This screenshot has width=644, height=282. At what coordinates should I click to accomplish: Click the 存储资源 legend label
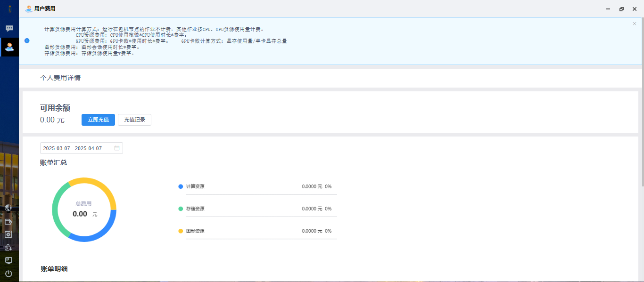coord(195,209)
